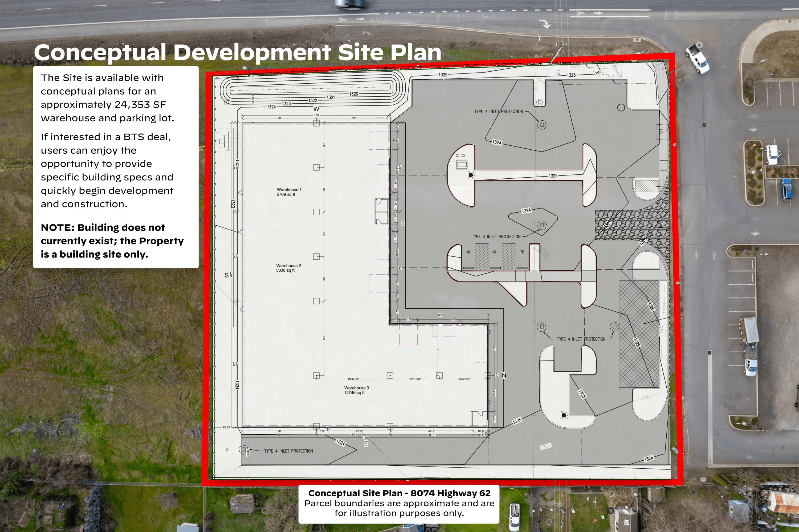Click the blue car parked on the right
The height and width of the screenshot is (532, 799).
787,189
